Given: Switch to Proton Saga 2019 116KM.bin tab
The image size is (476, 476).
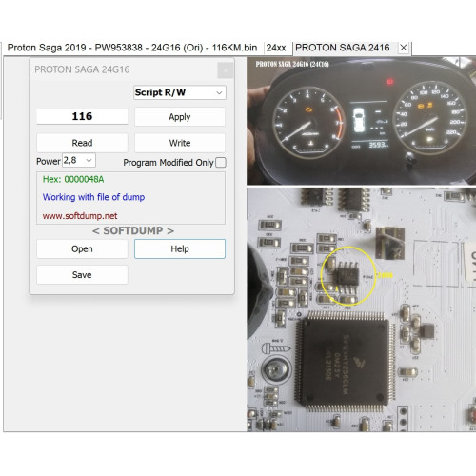Looking at the screenshot, I should point(132,48).
